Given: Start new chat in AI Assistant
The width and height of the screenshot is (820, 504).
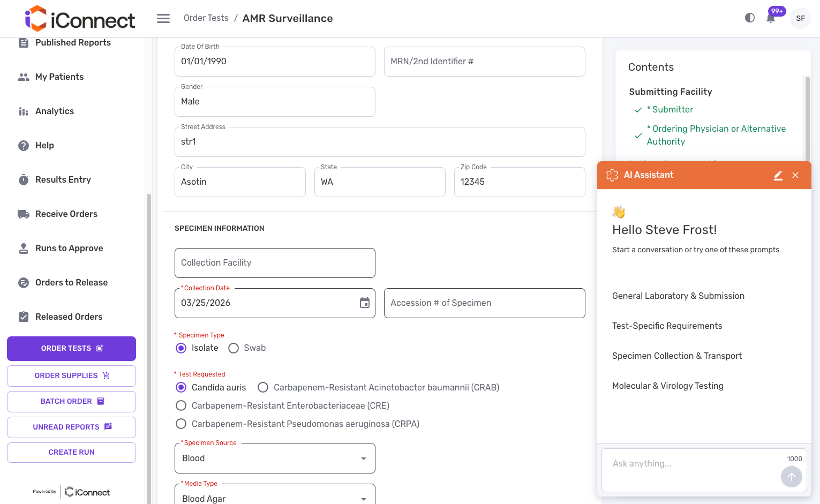Looking at the screenshot, I should click(778, 175).
